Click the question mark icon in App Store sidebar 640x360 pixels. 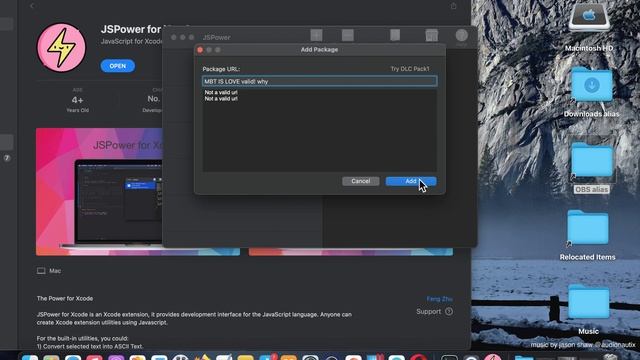pos(7,158)
